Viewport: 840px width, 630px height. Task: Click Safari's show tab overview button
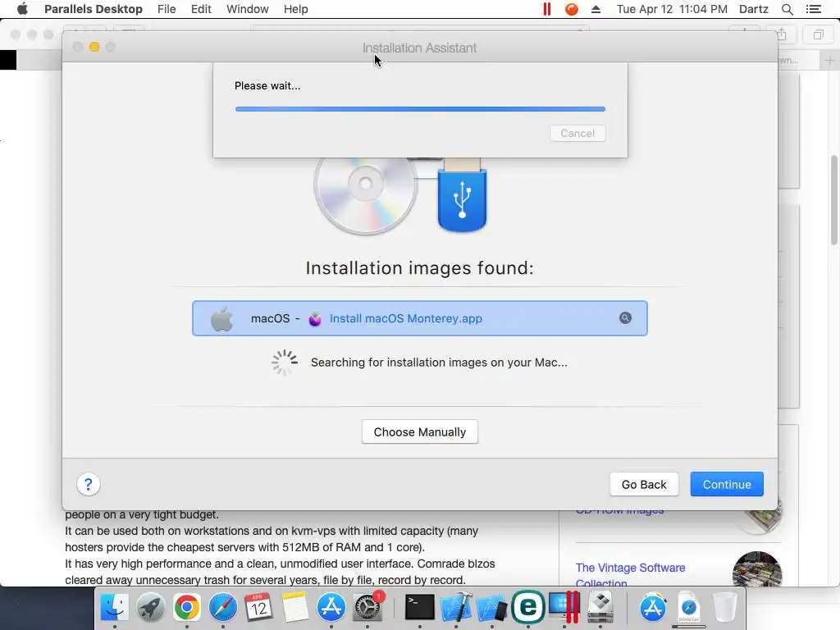pos(818,34)
